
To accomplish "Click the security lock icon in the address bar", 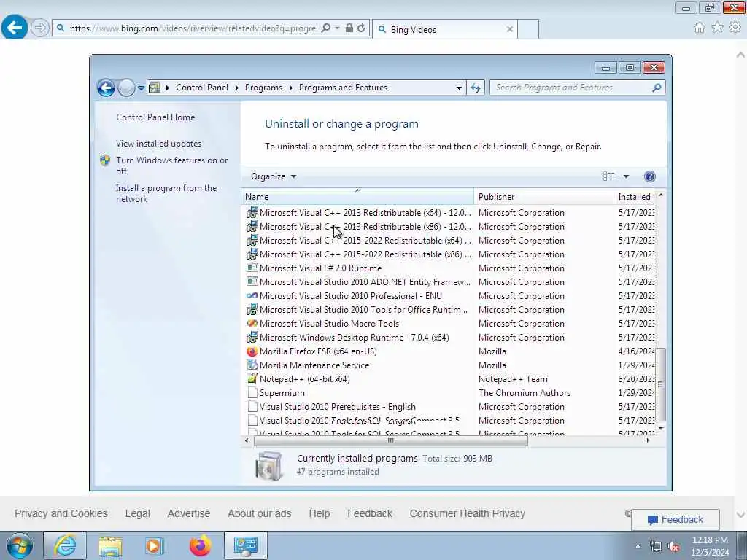I will tap(349, 28).
